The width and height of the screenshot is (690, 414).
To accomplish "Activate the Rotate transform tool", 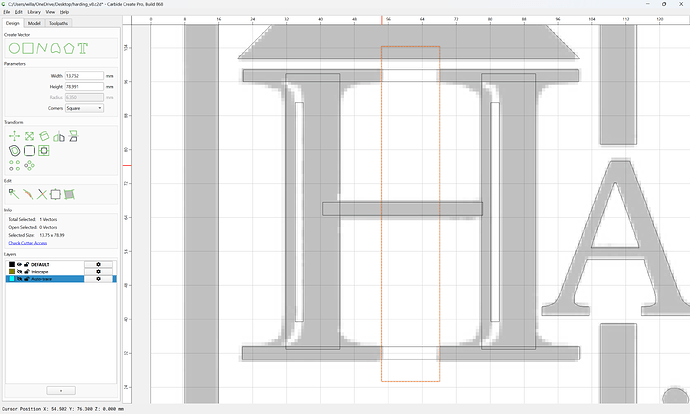I will point(44,136).
